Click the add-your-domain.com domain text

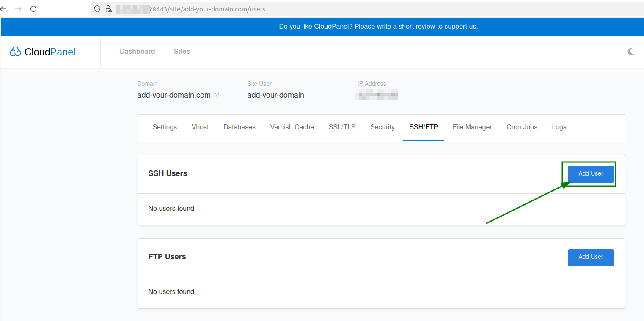point(174,96)
